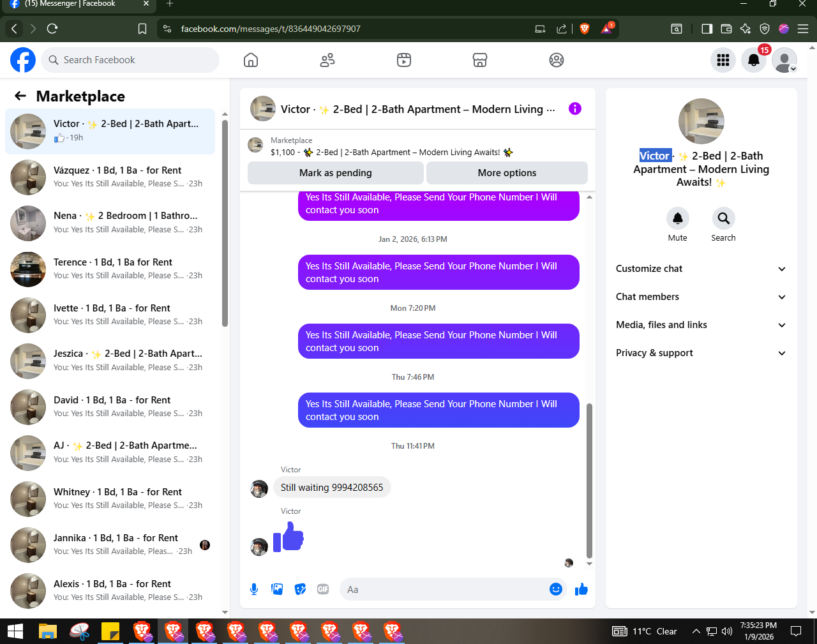The width and height of the screenshot is (817, 644).
Task: Open Alexis 1 Bd, 1 Ba conversation
Action: tap(110, 590)
